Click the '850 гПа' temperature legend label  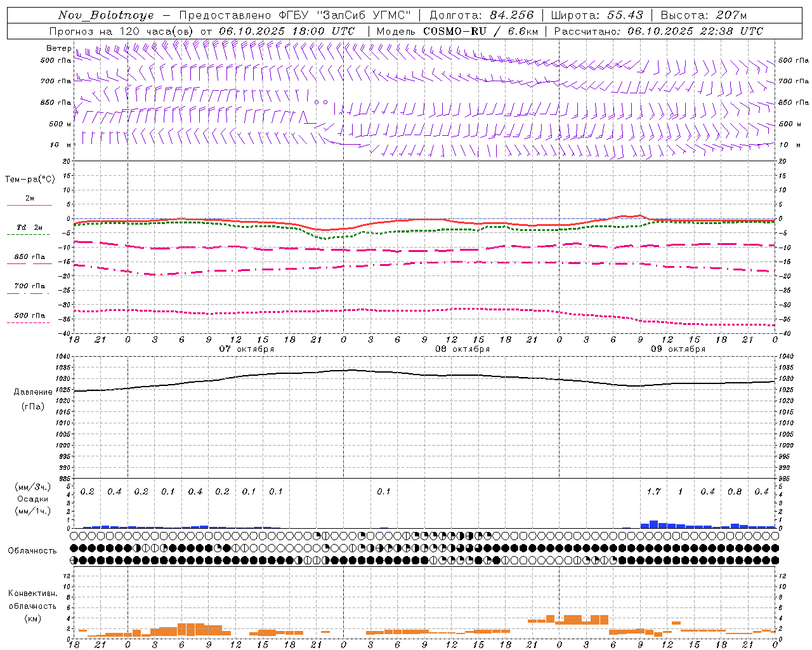click(x=30, y=257)
